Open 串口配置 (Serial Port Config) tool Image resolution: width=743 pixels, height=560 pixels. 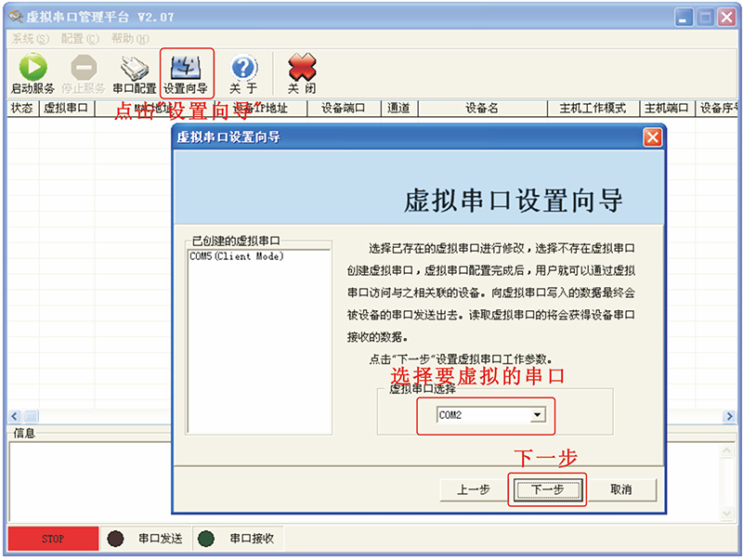tap(133, 68)
